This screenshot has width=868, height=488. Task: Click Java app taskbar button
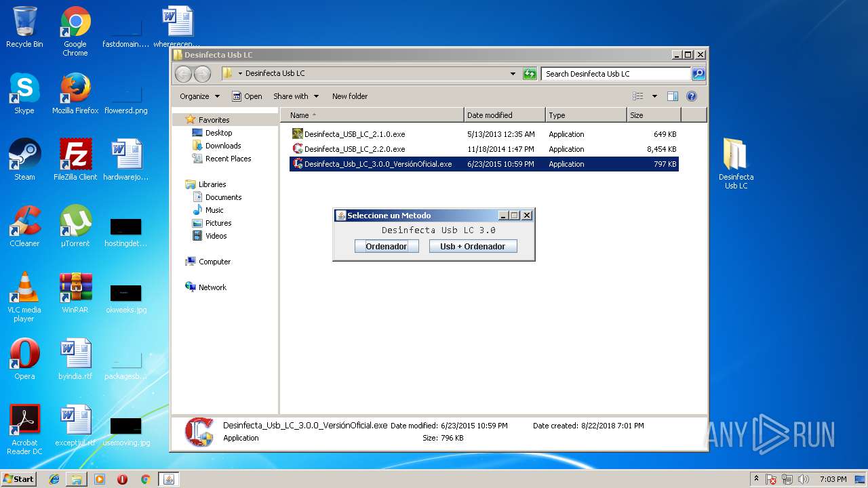click(x=168, y=479)
